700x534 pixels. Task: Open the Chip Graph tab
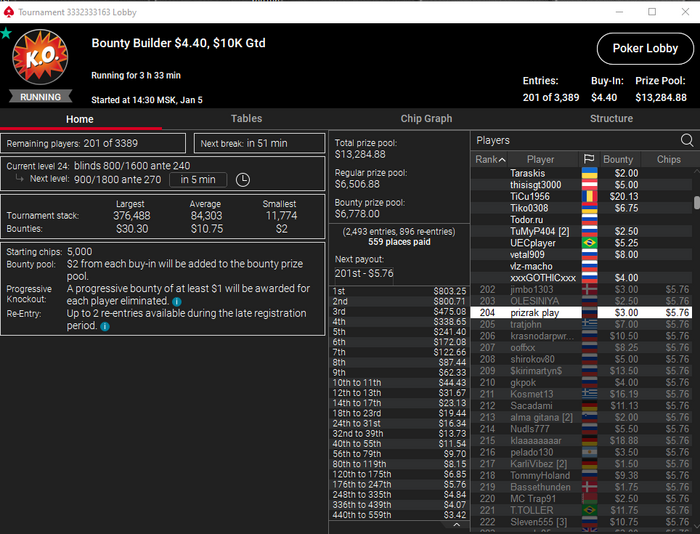[426, 118]
